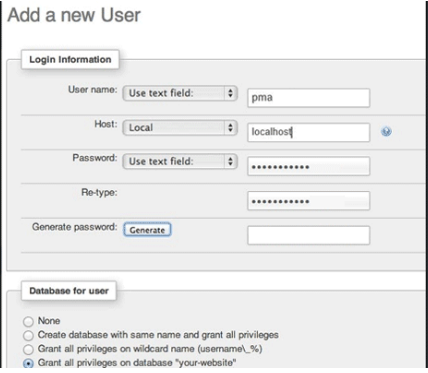Click the Re-type password field

308,201
